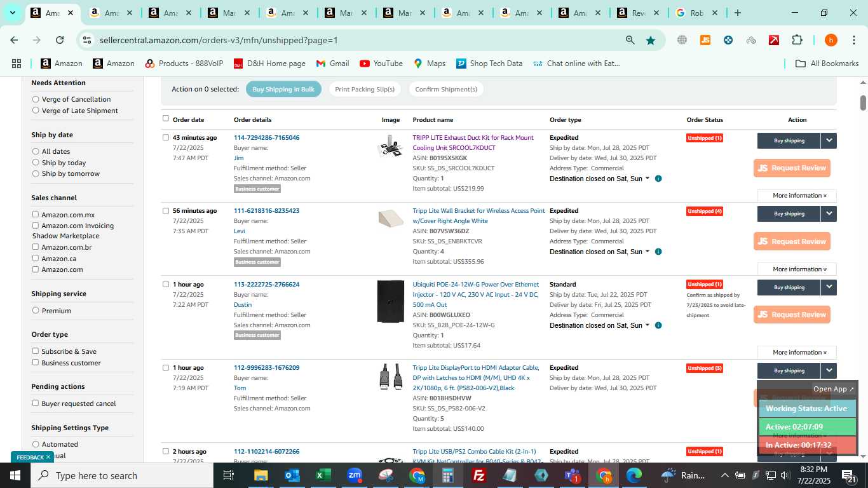868x488 pixels.
Task: Open order link 111-6218316-8235423
Action: click(x=266, y=211)
